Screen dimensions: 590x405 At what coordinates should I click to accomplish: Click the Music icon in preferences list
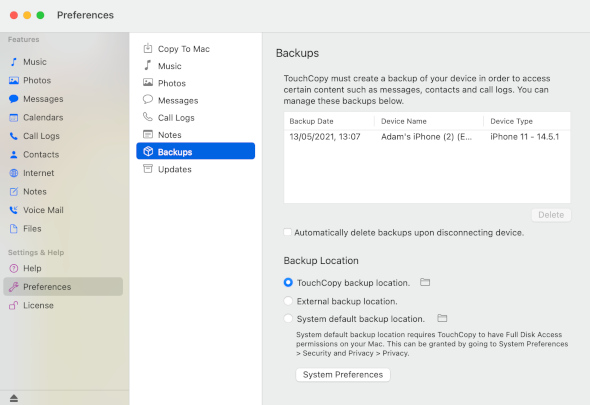tap(148, 65)
